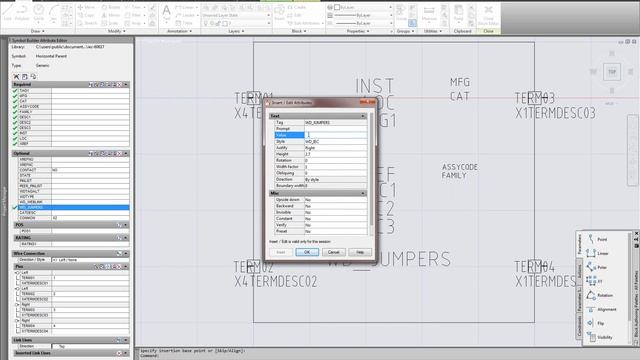Expand the Draw panel dropdown
The height and width of the screenshot is (360, 640).
click(x=37, y=31)
